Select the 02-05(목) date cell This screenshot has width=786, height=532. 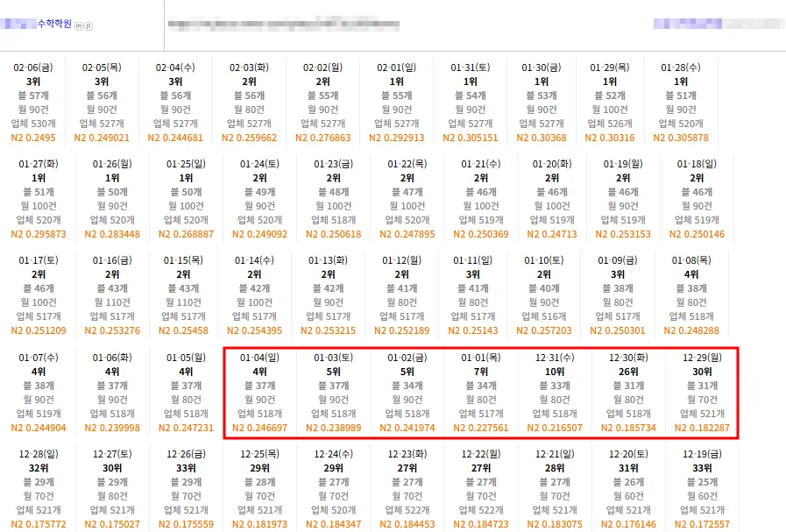[x=102, y=67]
